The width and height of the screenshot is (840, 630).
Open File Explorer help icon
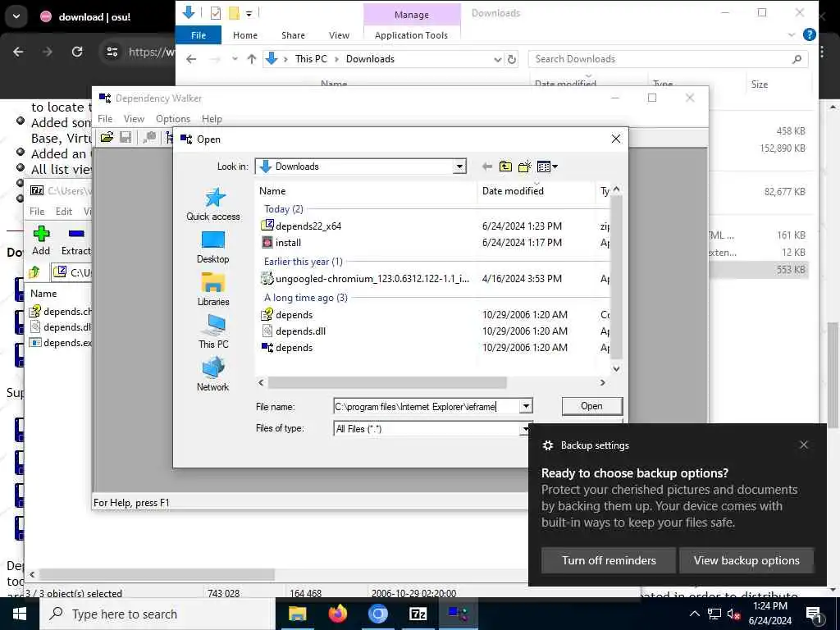coord(810,35)
